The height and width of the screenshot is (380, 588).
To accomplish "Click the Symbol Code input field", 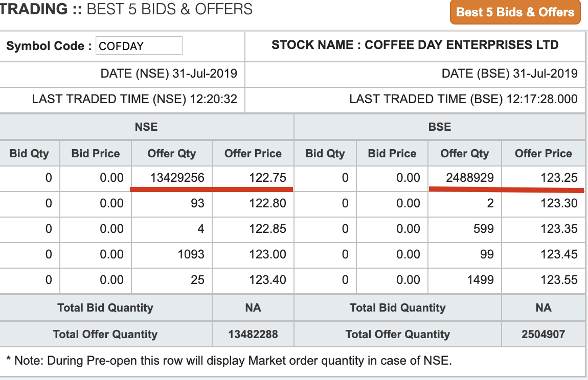I will click(x=139, y=46).
